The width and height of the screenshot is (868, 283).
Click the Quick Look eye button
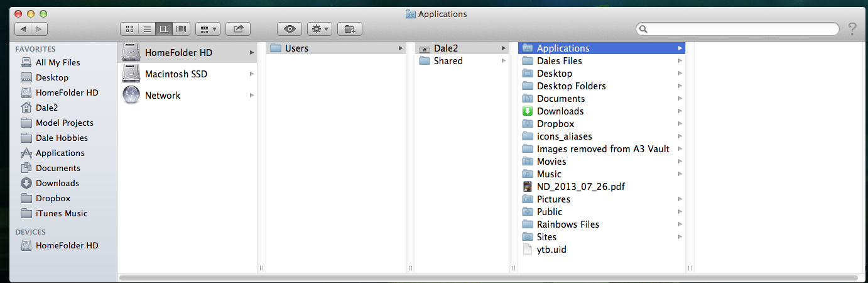click(x=290, y=29)
